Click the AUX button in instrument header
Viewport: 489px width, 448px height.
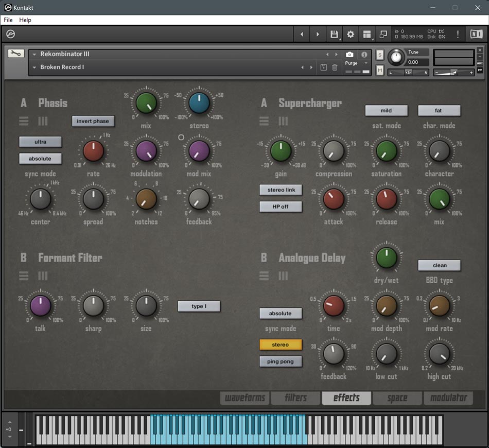pos(480,63)
